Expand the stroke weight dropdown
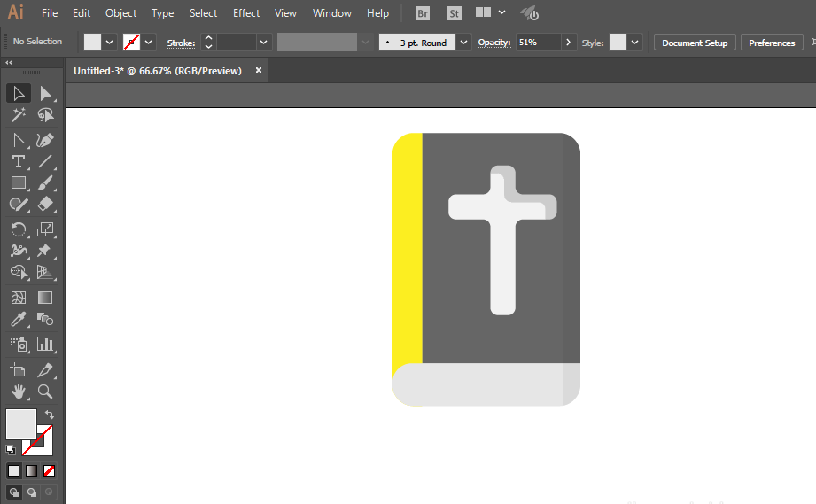The width and height of the screenshot is (816, 504). click(x=263, y=43)
